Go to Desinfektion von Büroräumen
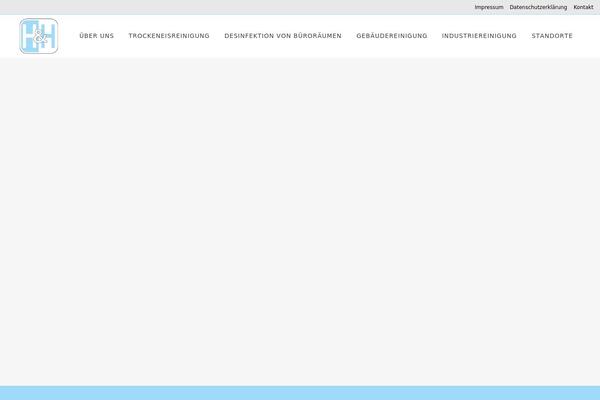600x400 pixels. [x=283, y=36]
